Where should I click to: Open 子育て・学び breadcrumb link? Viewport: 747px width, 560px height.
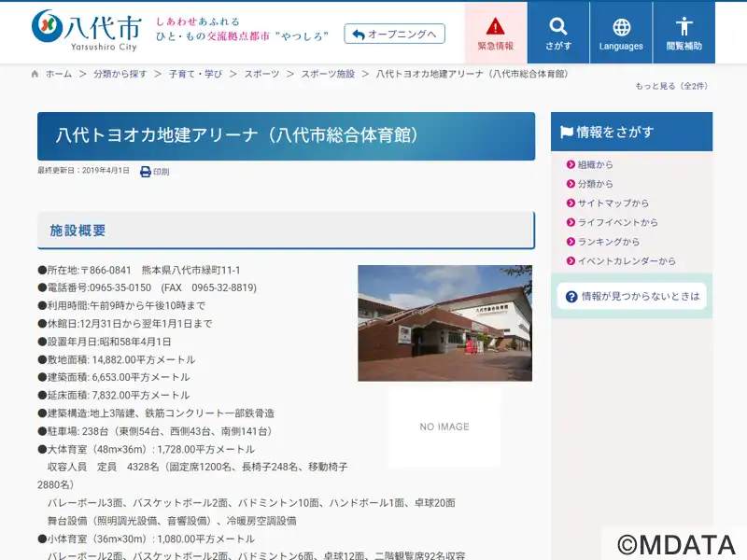pyautogui.click(x=195, y=74)
